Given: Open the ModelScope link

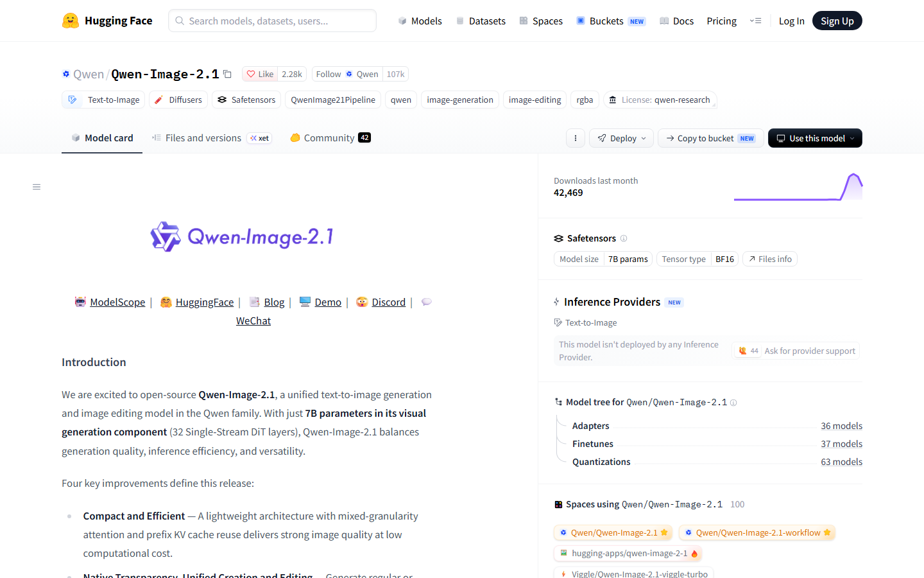Looking at the screenshot, I should coord(117,302).
